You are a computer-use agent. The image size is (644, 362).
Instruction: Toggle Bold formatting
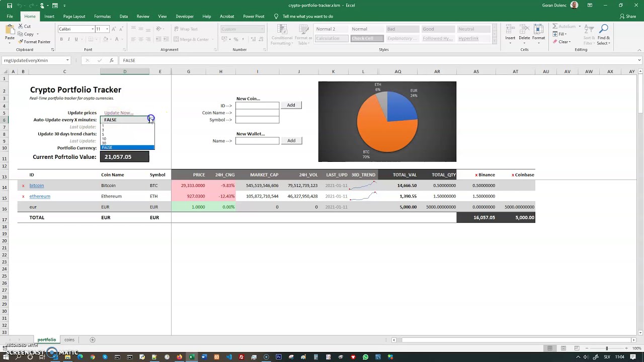click(x=61, y=39)
